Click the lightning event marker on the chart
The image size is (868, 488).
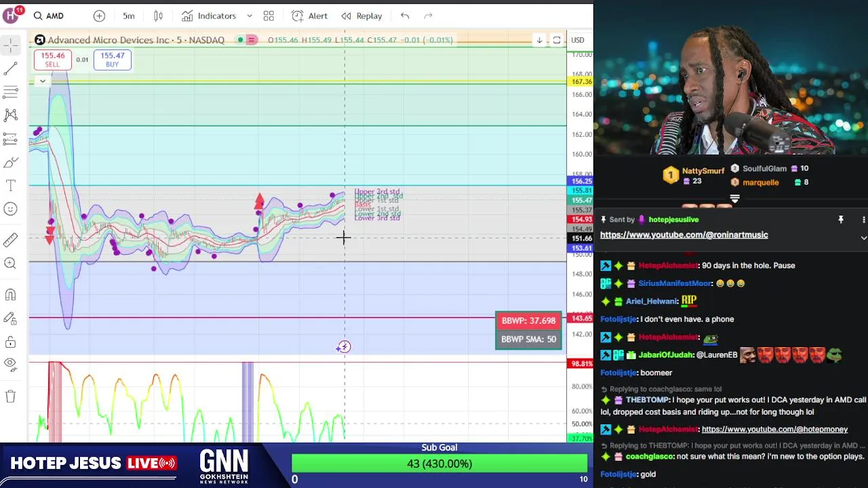point(344,347)
